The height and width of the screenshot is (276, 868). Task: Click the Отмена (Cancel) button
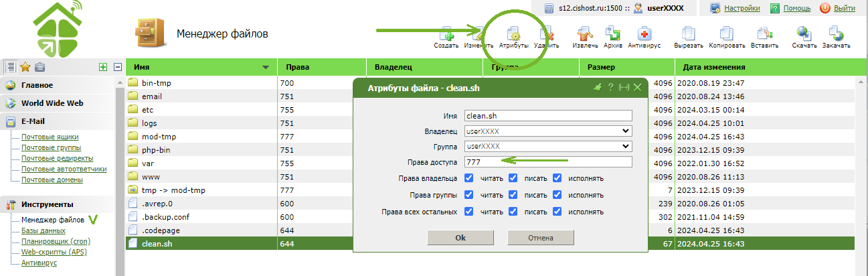[x=540, y=238]
